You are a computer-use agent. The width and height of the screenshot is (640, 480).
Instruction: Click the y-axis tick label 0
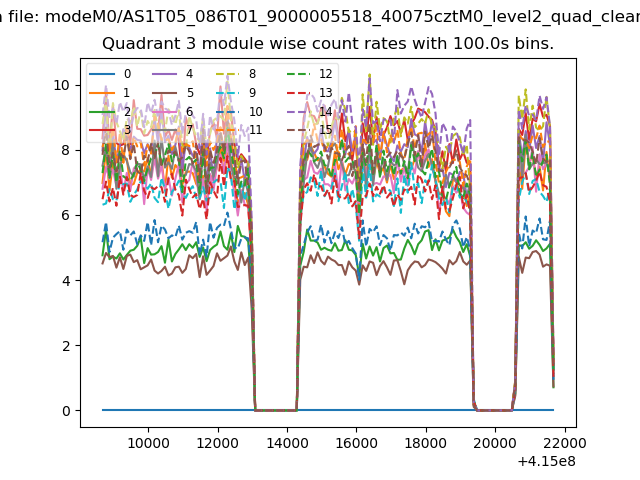(x=66, y=411)
